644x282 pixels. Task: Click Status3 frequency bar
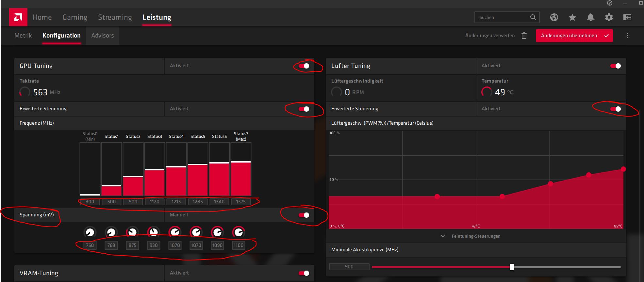click(155, 169)
